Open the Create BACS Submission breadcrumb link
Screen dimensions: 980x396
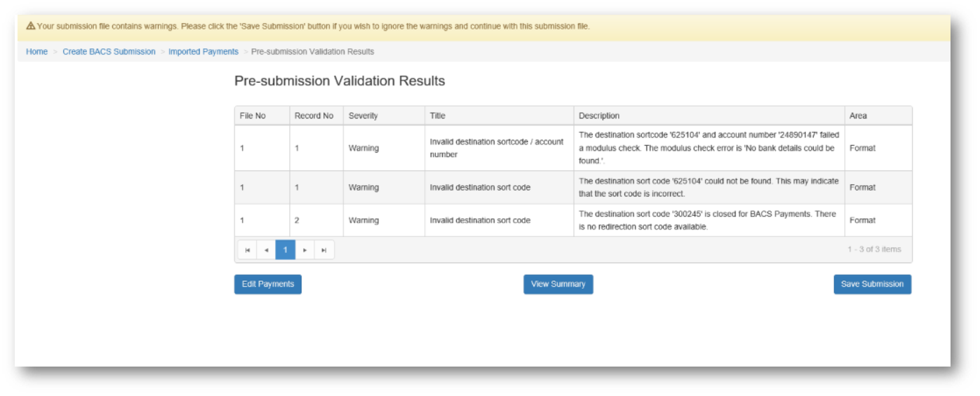[109, 52]
